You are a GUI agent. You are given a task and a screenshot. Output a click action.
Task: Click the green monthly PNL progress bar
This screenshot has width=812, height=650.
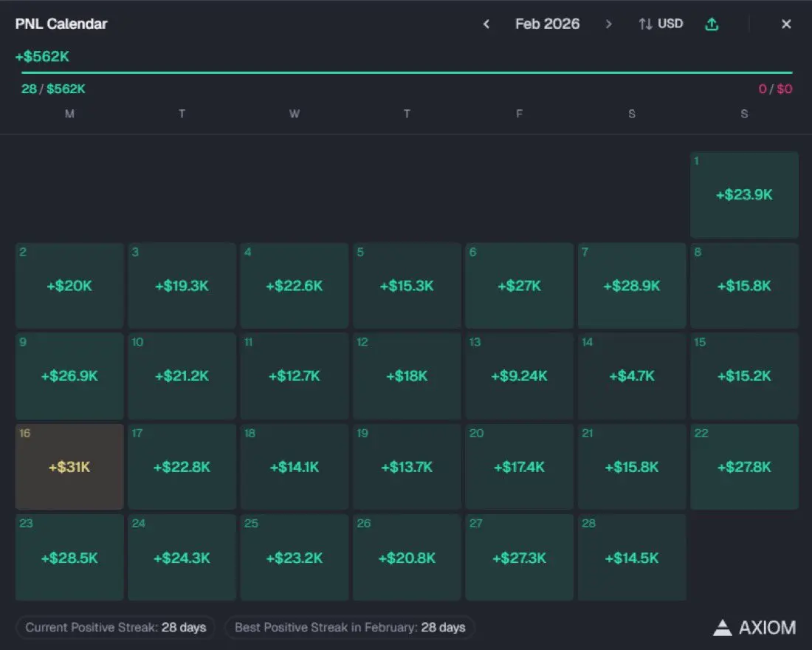406,72
